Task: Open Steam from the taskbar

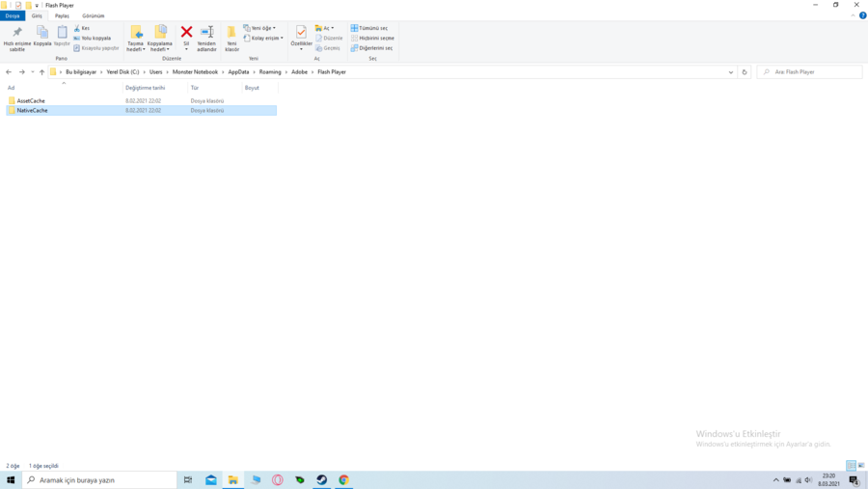Action: point(321,480)
